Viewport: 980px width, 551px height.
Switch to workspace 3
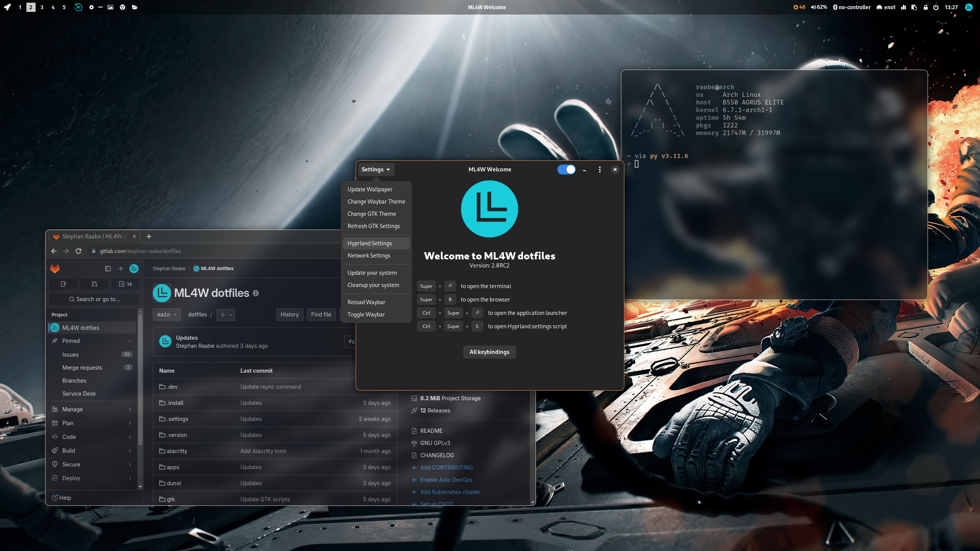(42, 7)
